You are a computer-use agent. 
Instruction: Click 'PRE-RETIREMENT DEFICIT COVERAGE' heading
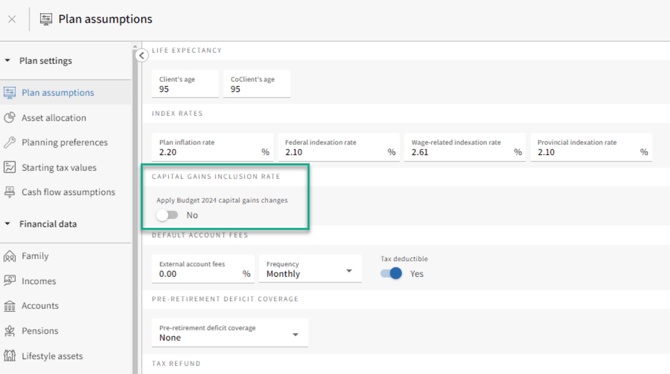[225, 299]
